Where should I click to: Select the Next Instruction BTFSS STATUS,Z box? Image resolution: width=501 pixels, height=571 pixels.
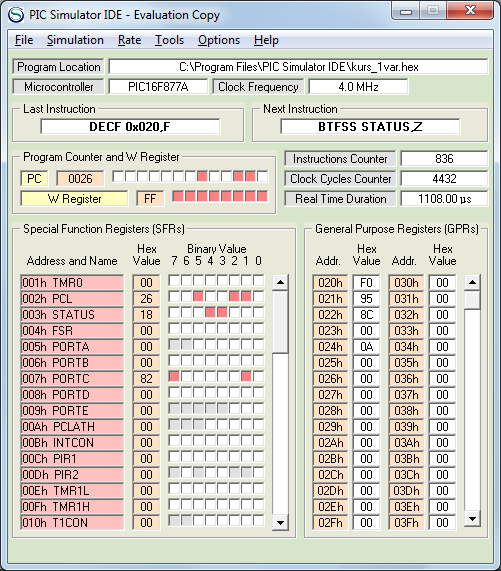(370, 126)
